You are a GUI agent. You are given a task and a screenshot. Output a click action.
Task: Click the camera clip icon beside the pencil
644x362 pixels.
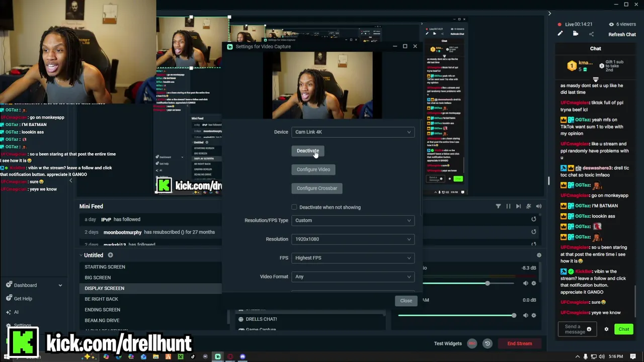click(576, 34)
